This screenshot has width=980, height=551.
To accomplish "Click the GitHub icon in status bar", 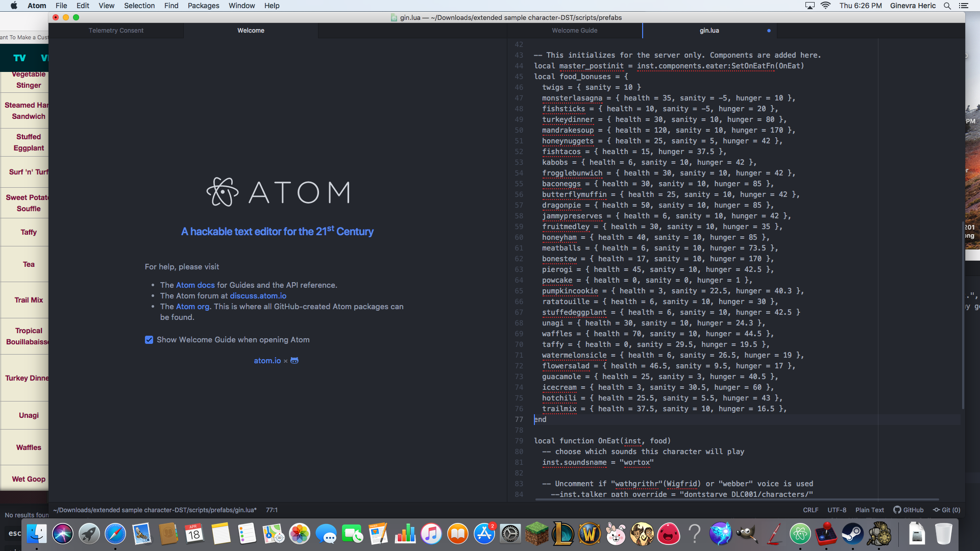I will pyautogui.click(x=897, y=510).
